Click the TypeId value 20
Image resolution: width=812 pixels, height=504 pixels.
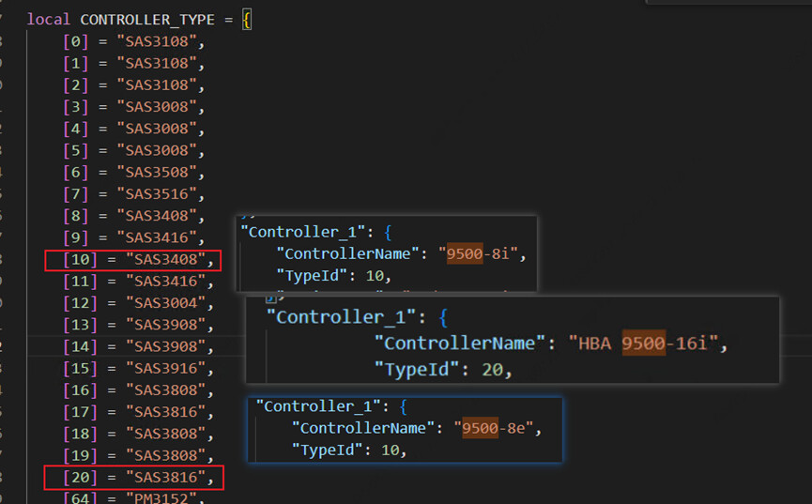[493, 370]
